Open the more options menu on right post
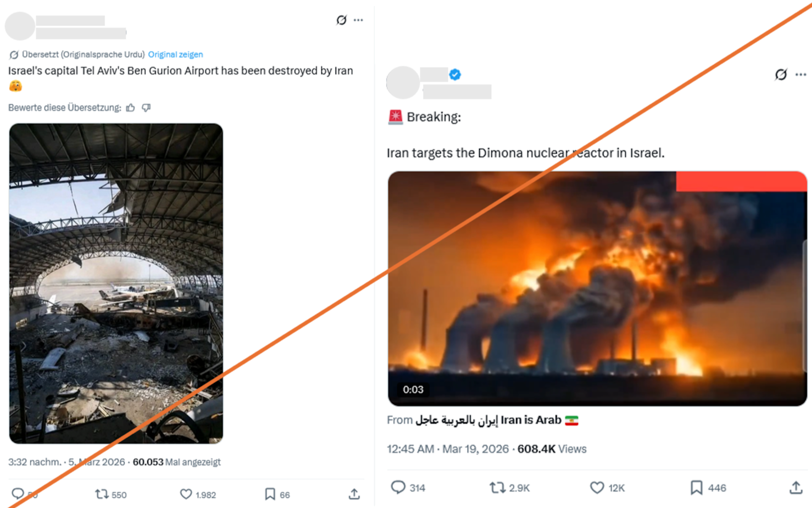 click(801, 74)
